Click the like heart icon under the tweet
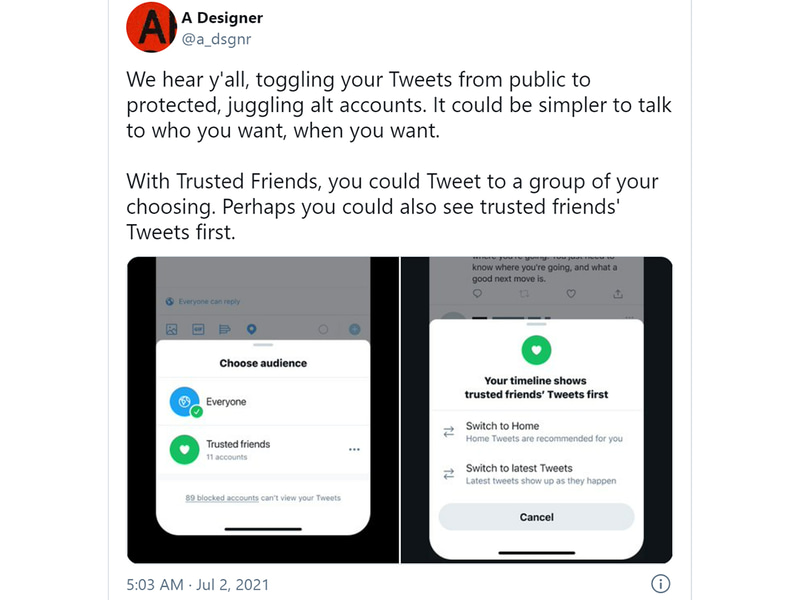800x600 pixels. point(571,294)
